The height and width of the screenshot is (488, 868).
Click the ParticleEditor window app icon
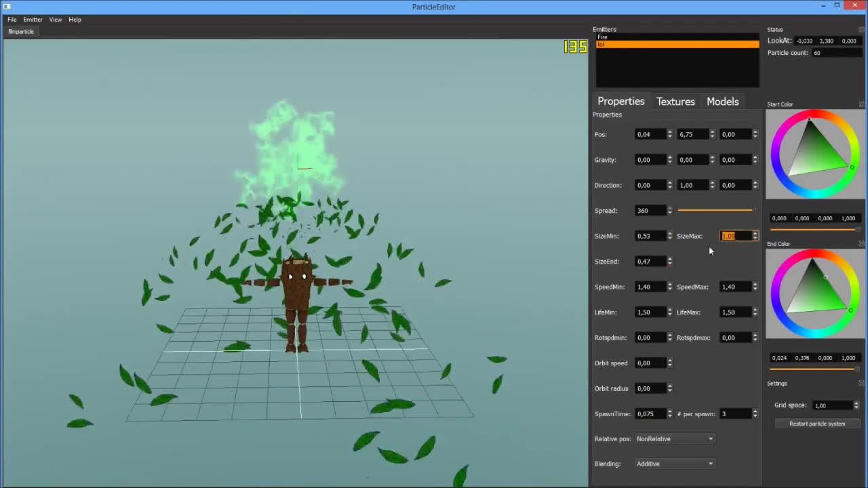7,6
